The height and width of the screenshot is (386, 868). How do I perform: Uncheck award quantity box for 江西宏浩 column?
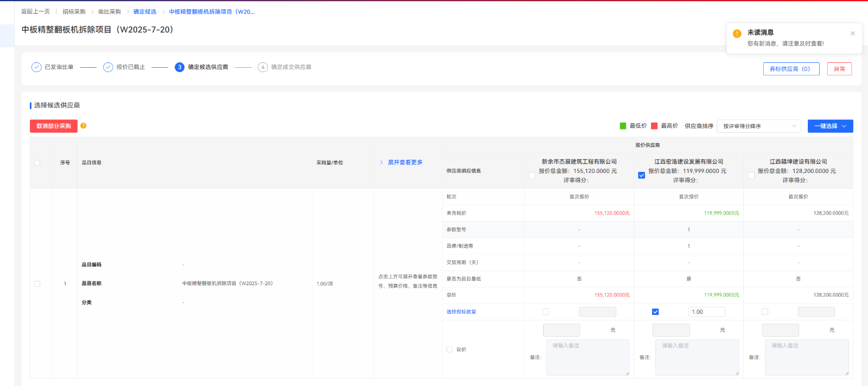point(655,312)
